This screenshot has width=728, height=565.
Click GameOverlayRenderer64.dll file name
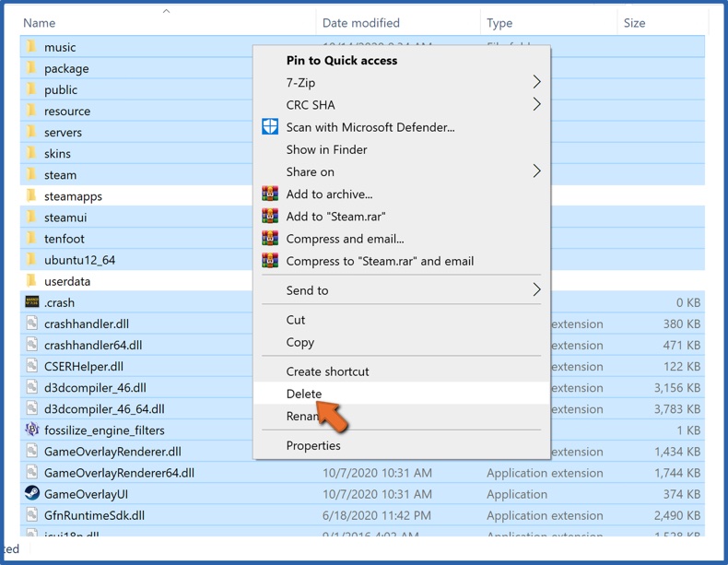(x=119, y=473)
